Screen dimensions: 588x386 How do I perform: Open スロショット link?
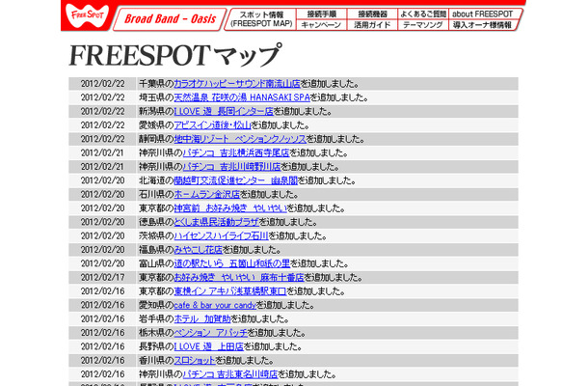pos(195,361)
